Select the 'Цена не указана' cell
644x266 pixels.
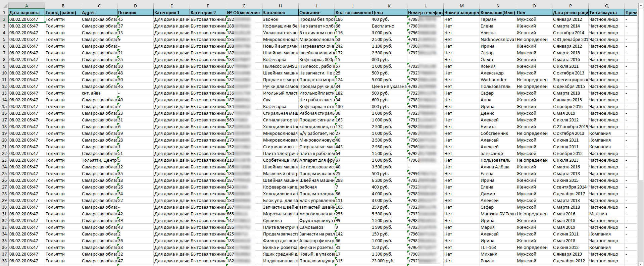click(389, 86)
